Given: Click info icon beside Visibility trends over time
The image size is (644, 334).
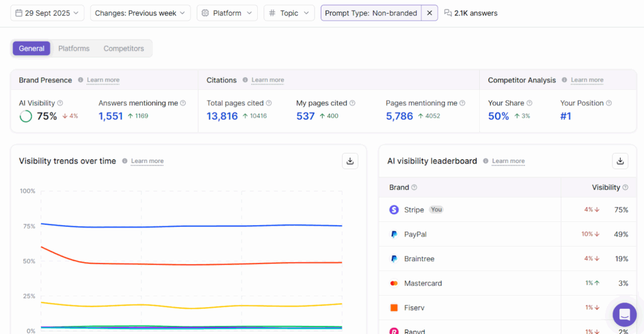Looking at the screenshot, I should tap(125, 161).
